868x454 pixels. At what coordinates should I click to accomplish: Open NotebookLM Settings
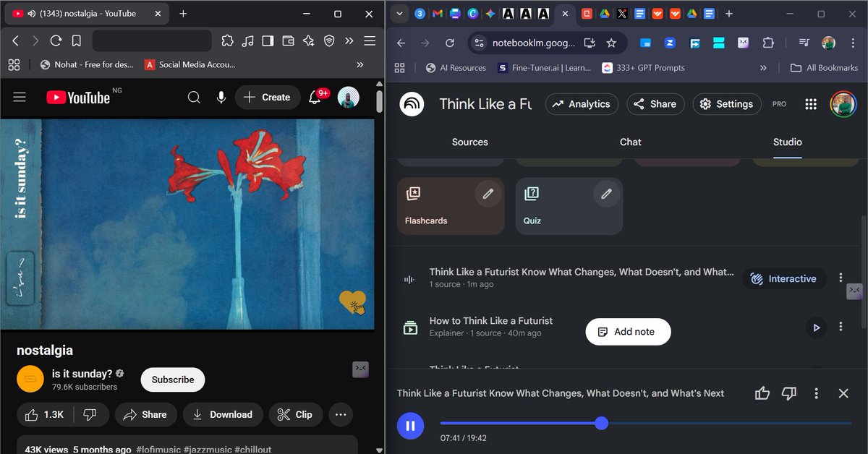coord(727,104)
